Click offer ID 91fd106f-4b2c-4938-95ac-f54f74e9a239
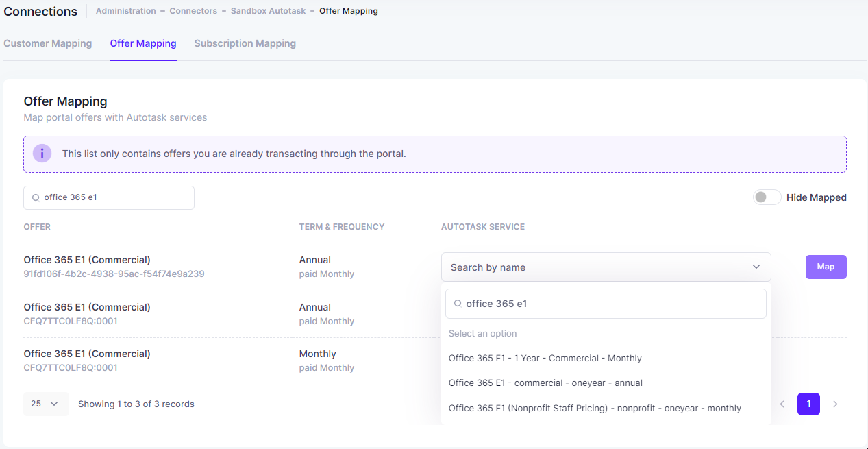This screenshot has height=449, width=868. tap(114, 274)
